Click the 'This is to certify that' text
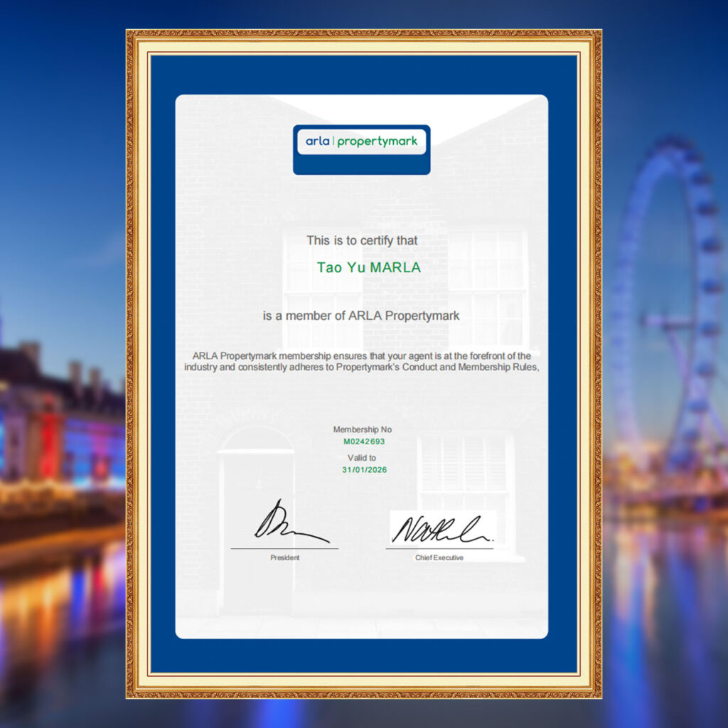The image size is (728, 728). (x=362, y=240)
